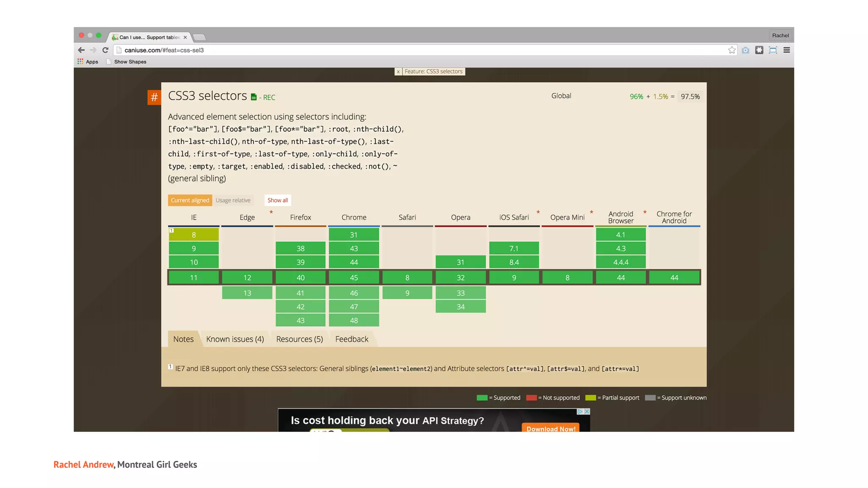Click the orange hash permalink icon
Screen dimensions: 868x488
pyautogui.click(x=154, y=97)
